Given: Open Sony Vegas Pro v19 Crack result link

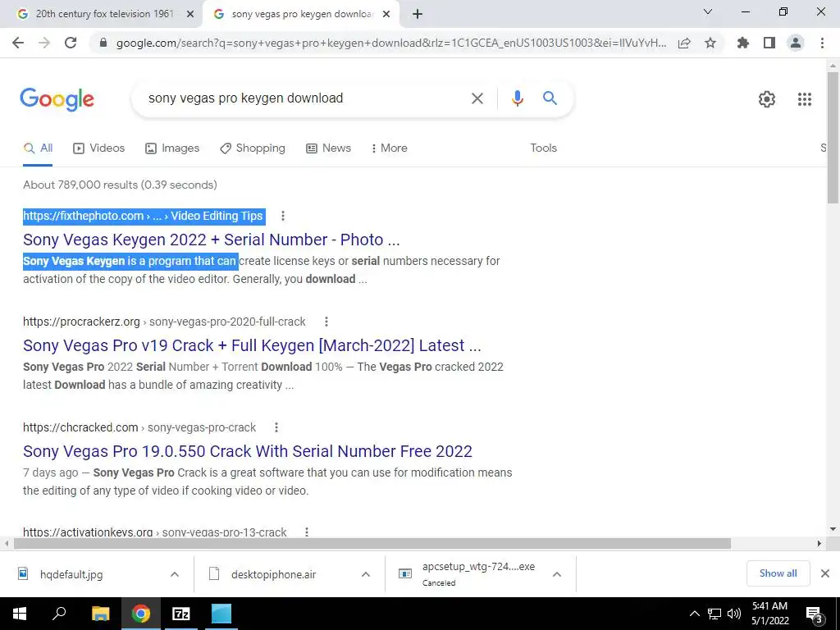Looking at the screenshot, I should tap(252, 345).
